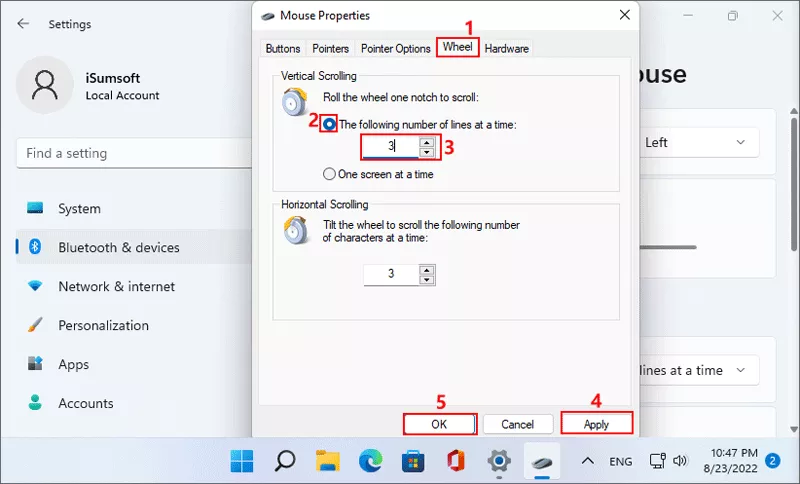This screenshot has height=484, width=800.
Task: Click the Settings gear taskbar icon
Action: pyautogui.click(x=499, y=461)
